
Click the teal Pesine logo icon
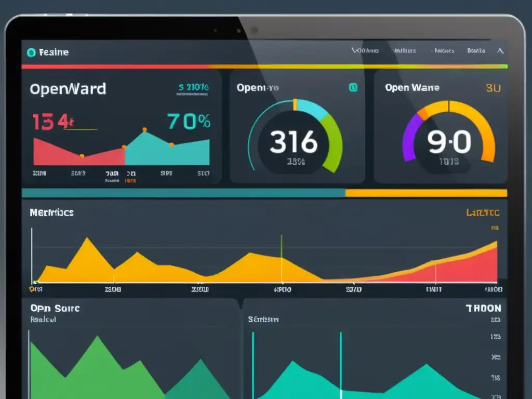32,52
